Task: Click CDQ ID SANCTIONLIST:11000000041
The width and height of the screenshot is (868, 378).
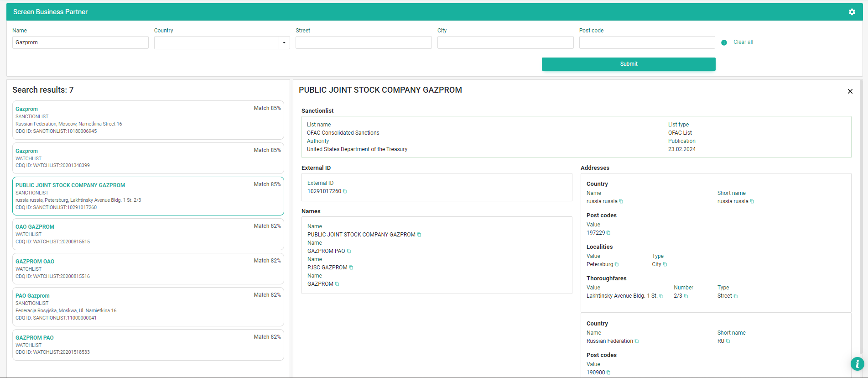Action: tap(56, 318)
